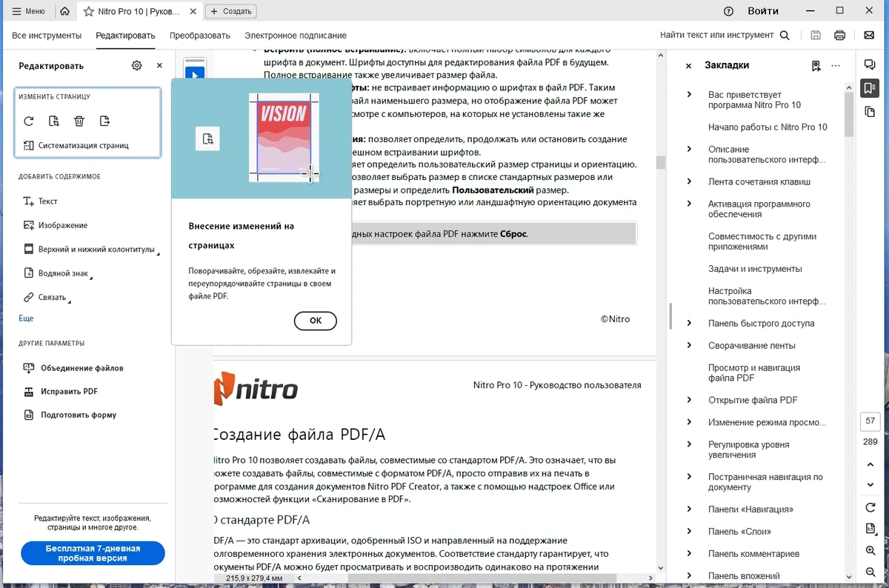Select the Текст add tool
Viewport: 889px width, 588px height.
41,201
